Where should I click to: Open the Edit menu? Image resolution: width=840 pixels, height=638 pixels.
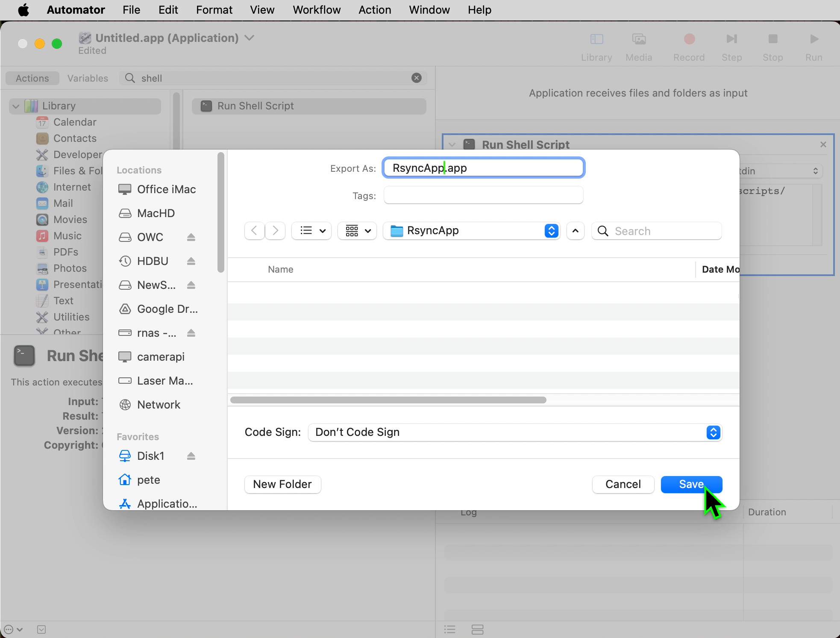tap(168, 10)
